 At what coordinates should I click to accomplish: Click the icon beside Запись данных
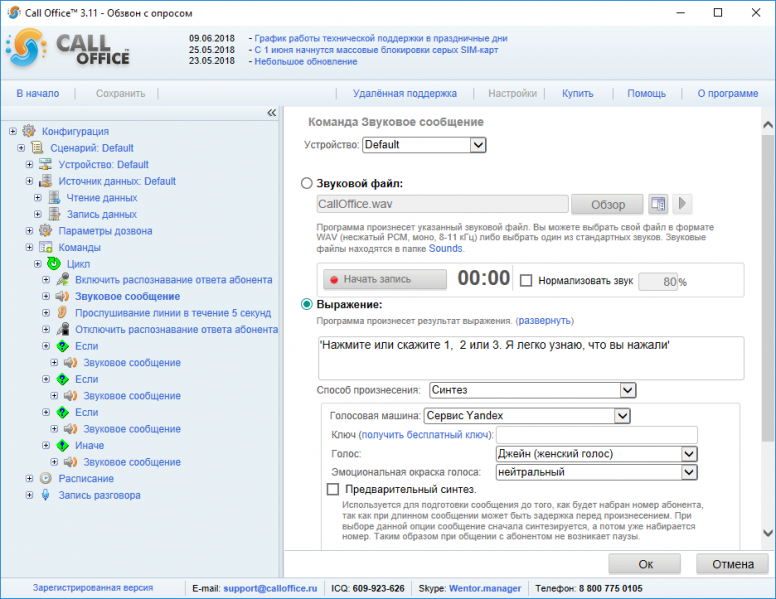54,214
